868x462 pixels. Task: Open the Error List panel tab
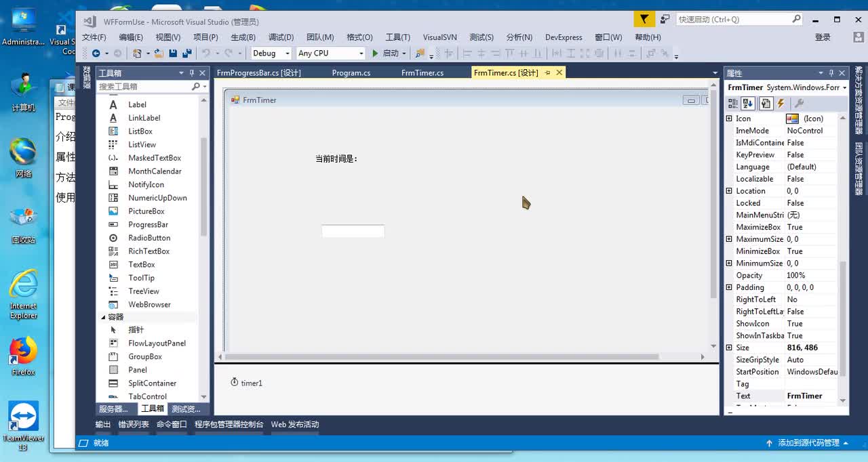[x=134, y=425]
